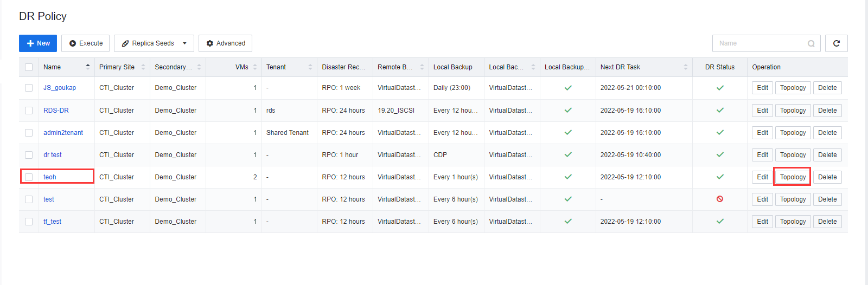Viewport: 868px width, 285px height.
Task: Open the Replica Seeds dropdown
Action: (154, 43)
